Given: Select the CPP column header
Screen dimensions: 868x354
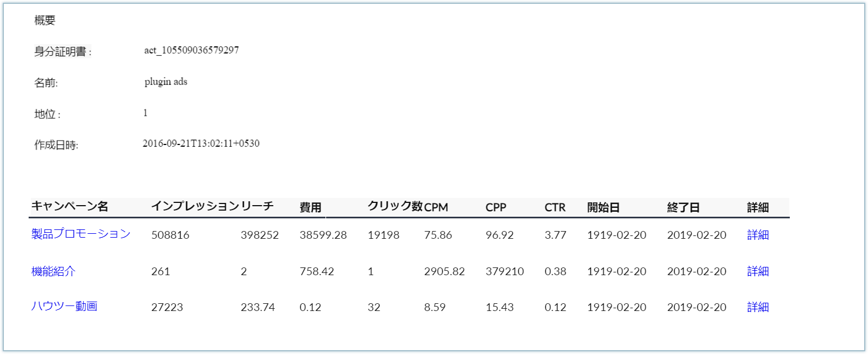Looking at the screenshot, I should click(496, 207).
